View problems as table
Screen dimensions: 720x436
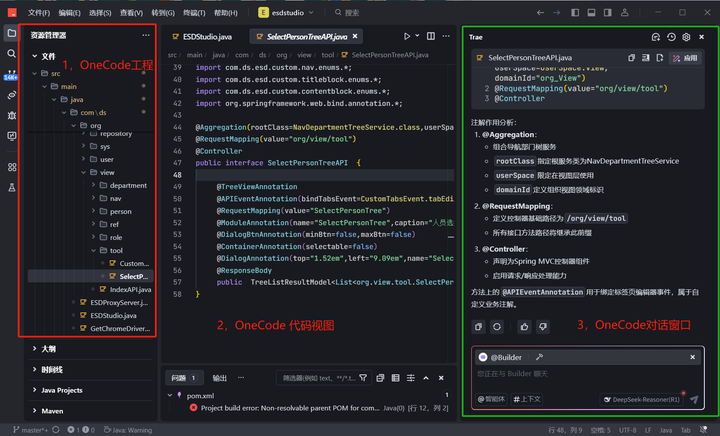point(395,378)
